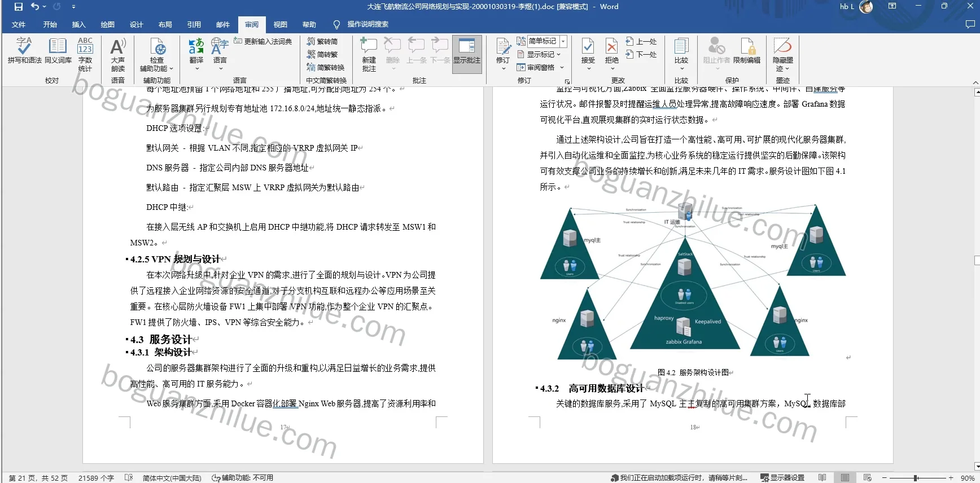Image resolution: width=980 pixels, height=483 pixels.
Task: Click the proofing status icon in the status bar
Action: [129, 478]
